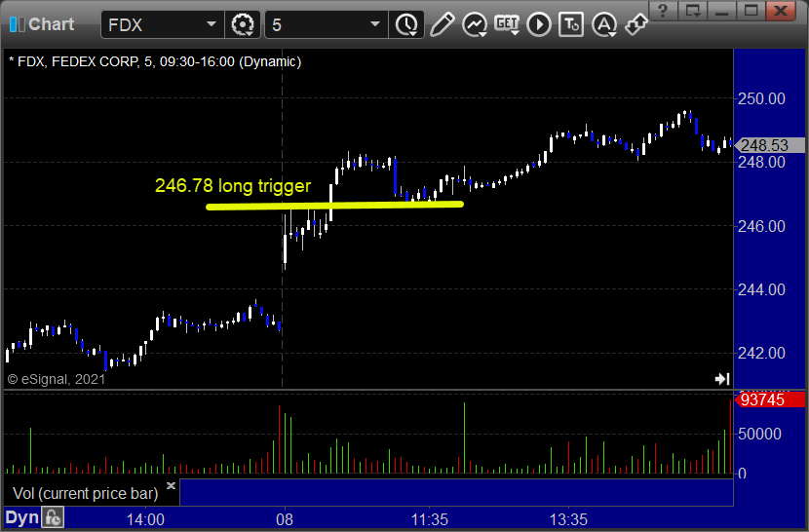The height and width of the screenshot is (532, 809).
Task: Minimize the Chart window
Action: (x=722, y=11)
